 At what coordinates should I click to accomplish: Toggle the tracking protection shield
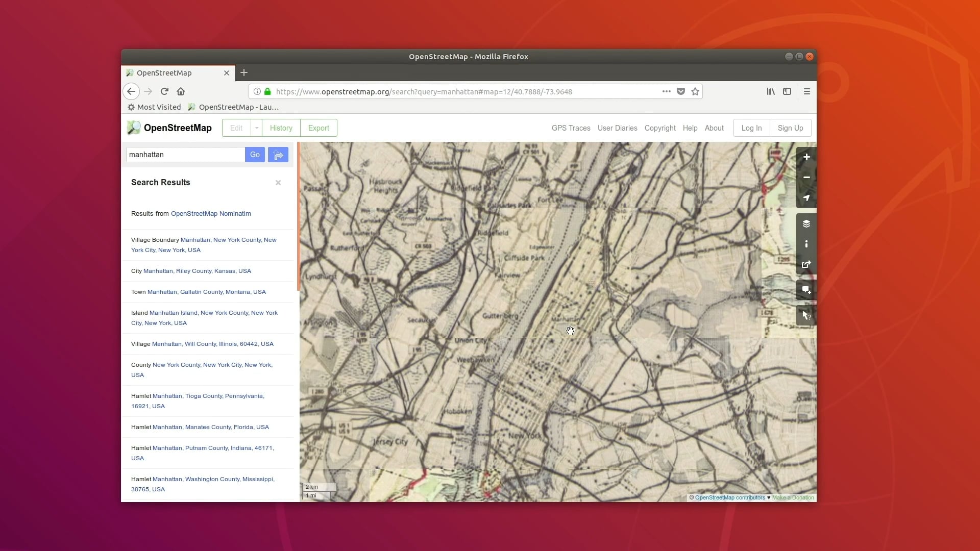click(x=680, y=91)
